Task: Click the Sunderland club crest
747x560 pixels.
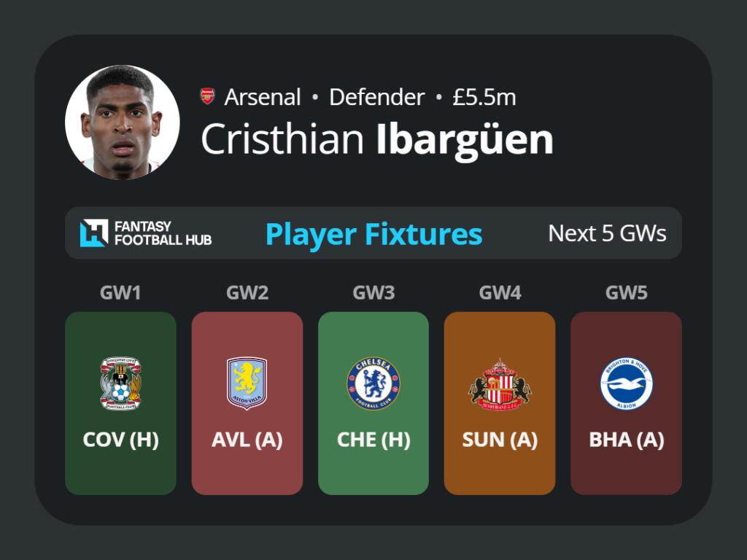Action: [500, 384]
